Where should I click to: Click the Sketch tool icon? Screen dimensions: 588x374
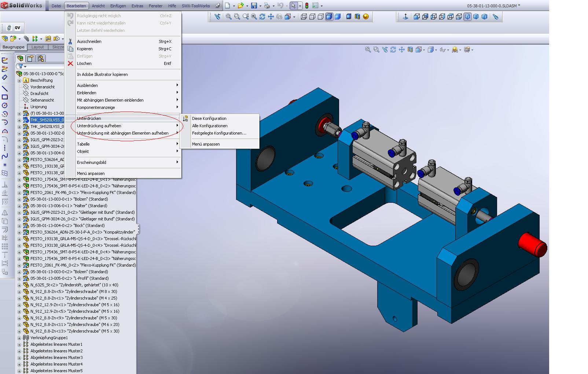pos(5,60)
